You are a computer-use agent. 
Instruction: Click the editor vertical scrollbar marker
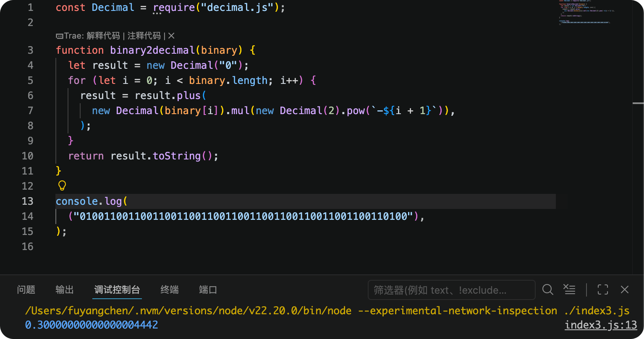[638, 103]
